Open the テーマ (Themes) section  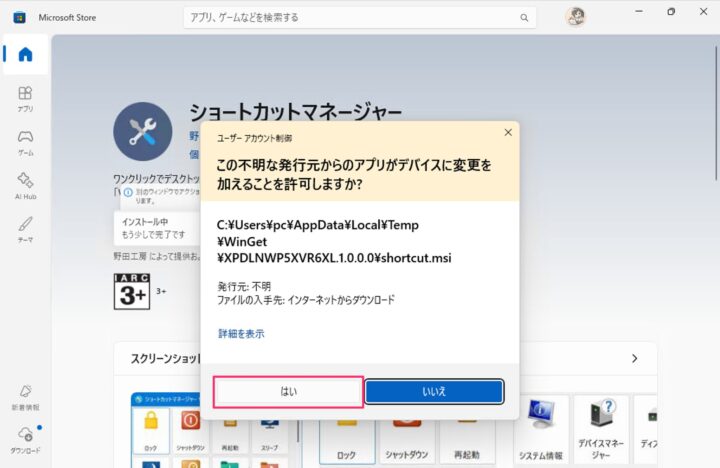25,228
